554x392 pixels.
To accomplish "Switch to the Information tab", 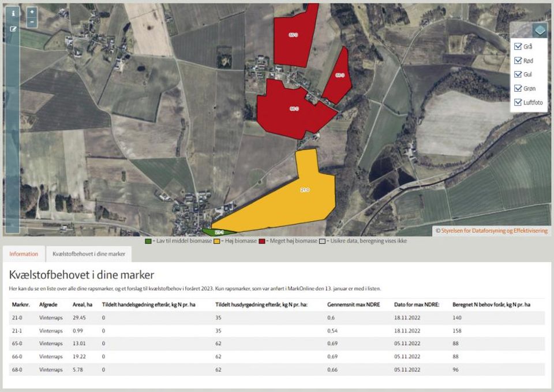I will (24, 254).
